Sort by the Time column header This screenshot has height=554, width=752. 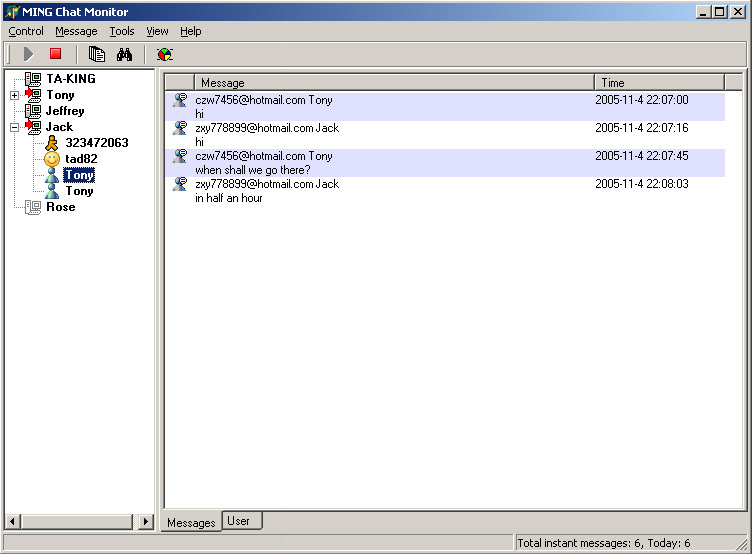click(659, 83)
